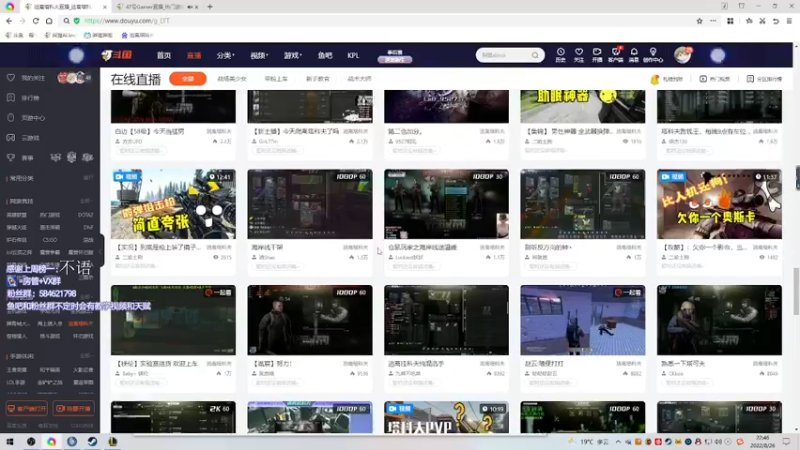
Task: Open the 分区排行榜 ranking link
Action: coord(764,79)
